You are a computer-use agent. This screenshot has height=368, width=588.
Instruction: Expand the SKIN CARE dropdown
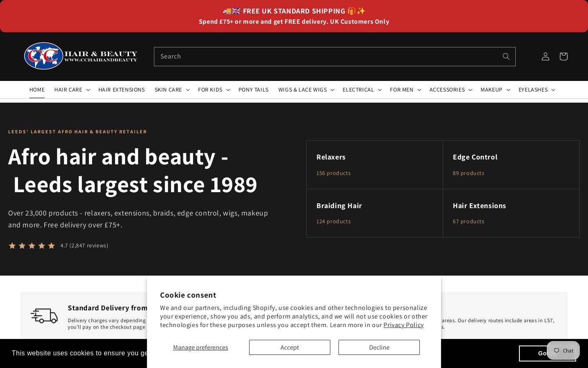tap(172, 90)
